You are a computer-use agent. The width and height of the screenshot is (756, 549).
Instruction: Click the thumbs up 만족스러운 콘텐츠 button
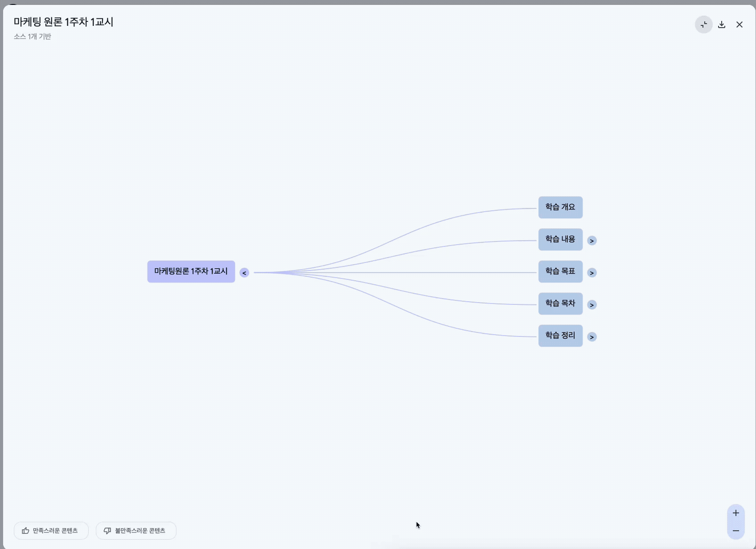click(x=51, y=531)
